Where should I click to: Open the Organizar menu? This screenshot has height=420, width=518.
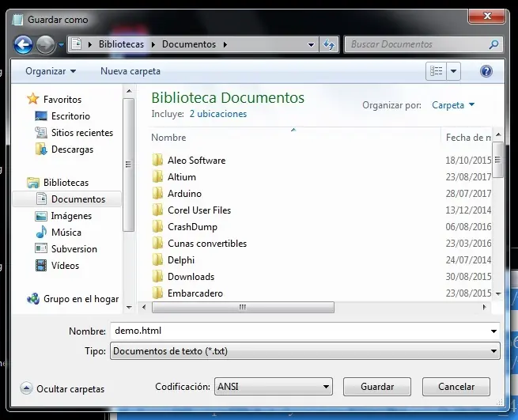[x=51, y=71]
